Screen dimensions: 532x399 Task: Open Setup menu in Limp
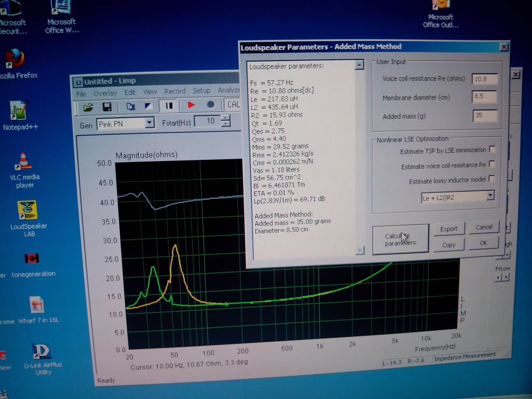click(x=202, y=91)
